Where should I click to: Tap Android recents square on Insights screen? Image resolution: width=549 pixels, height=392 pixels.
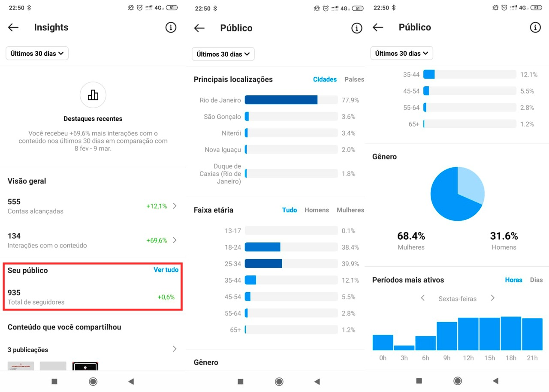(x=54, y=381)
